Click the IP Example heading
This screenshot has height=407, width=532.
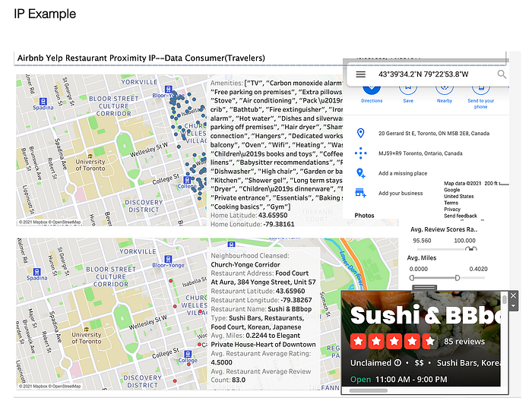(x=45, y=14)
